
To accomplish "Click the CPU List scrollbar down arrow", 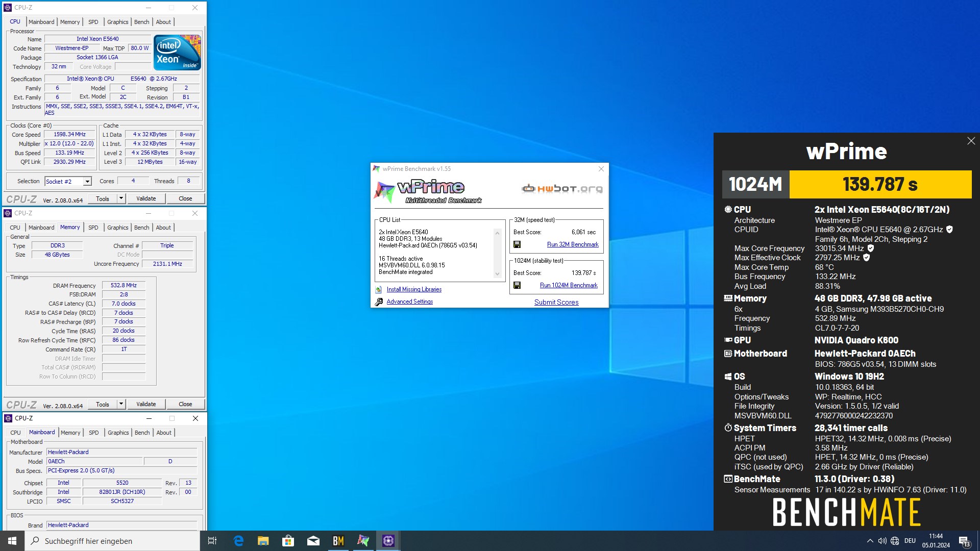I will click(x=497, y=274).
